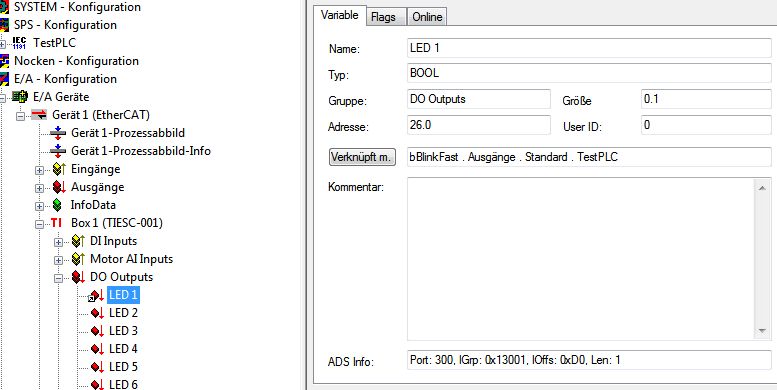The image size is (777, 390).
Task: Select the Gerät 1-Prozessabbild-Info label
Action: click(x=141, y=151)
